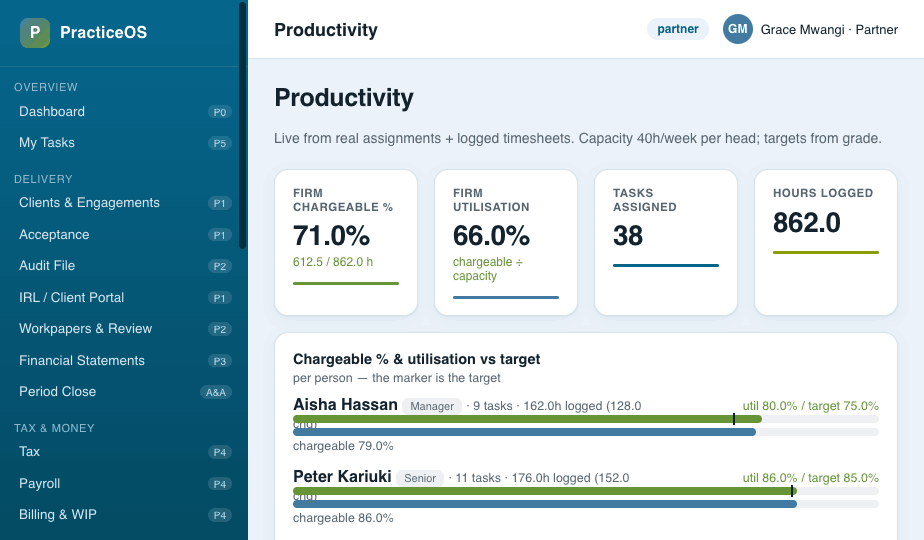
Task: Select the Firm Chargeable % card
Action: coord(346,242)
